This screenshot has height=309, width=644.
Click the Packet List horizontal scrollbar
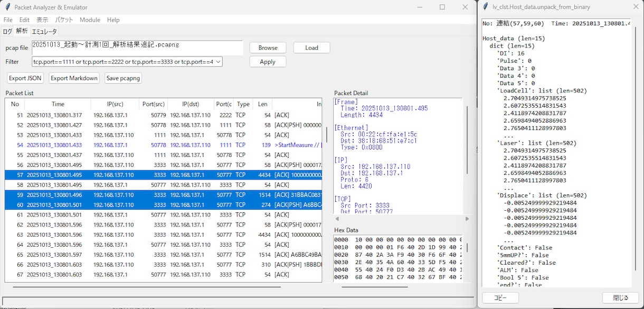pyautogui.click(x=147, y=287)
